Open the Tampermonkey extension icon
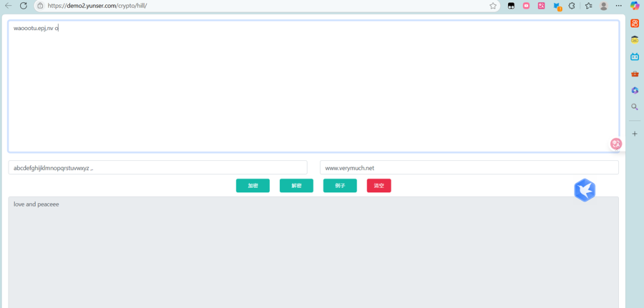Image resolution: width=644 pixels, height=308 pixels. pos(511,6)
